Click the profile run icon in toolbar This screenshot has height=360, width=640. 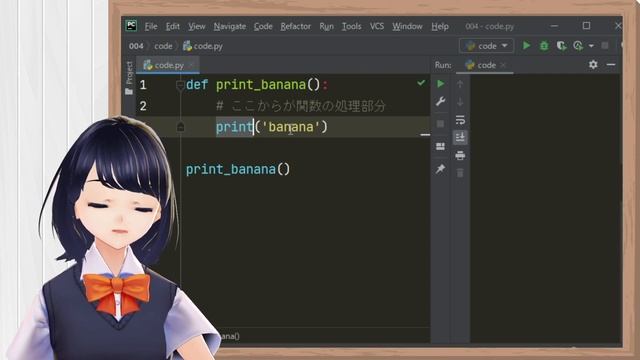pyautogui.click(x=578, y=46)
